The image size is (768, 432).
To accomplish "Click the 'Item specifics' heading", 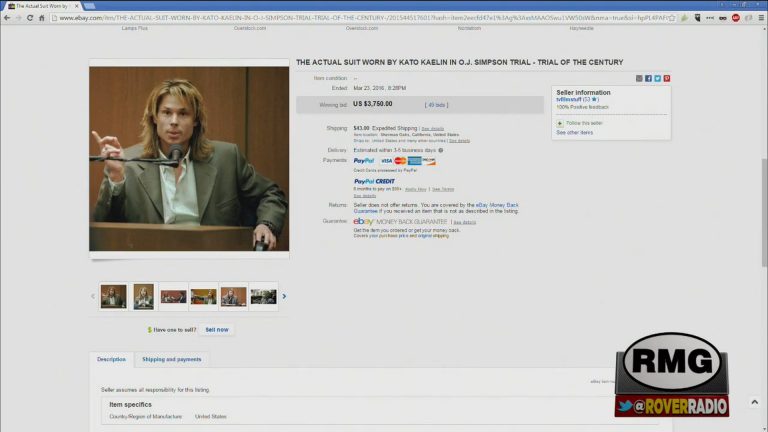I will tap(130, 405).
